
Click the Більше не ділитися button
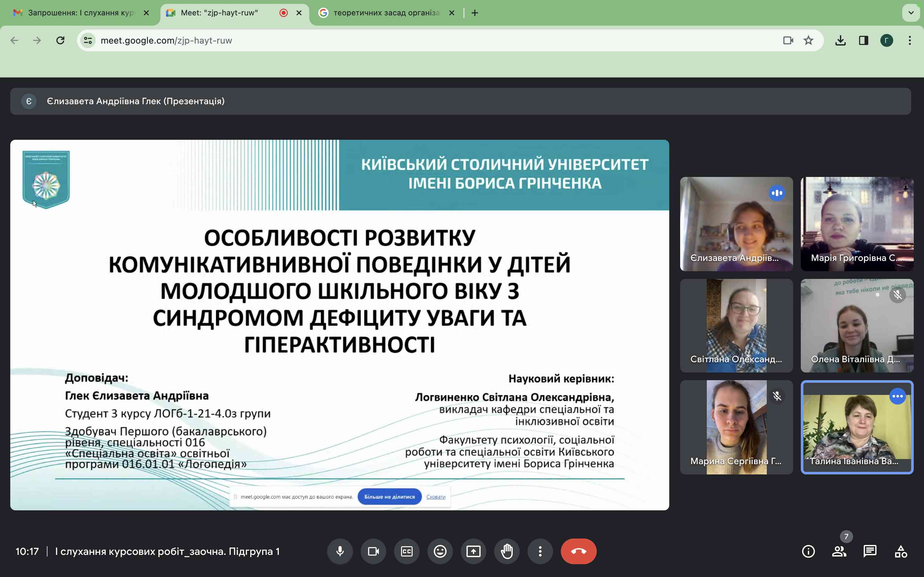[x=389, y=497]
